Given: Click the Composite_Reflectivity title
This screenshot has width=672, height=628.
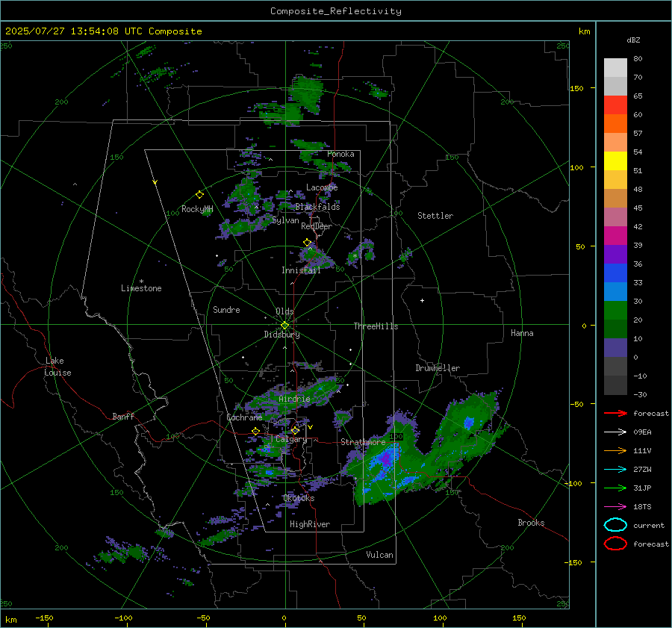Looking at the screenshot, I should pyautogui.click(x=336, y=11).
